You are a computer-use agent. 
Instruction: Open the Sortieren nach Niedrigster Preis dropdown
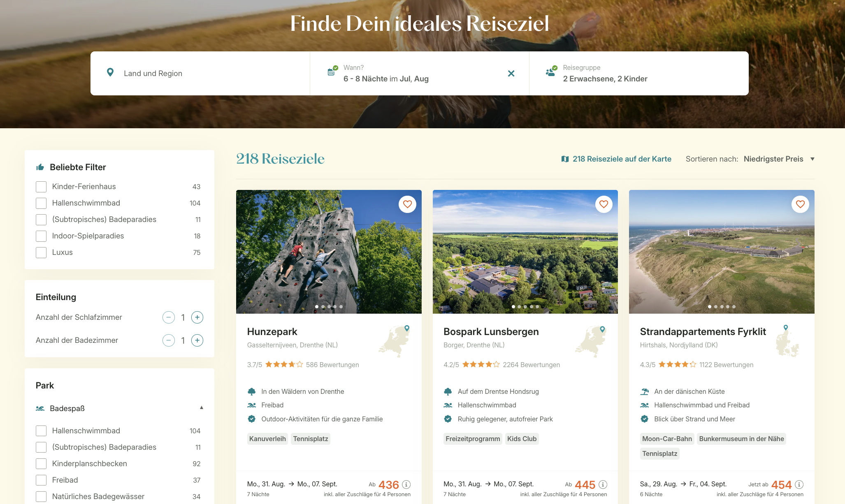(779, 159)
